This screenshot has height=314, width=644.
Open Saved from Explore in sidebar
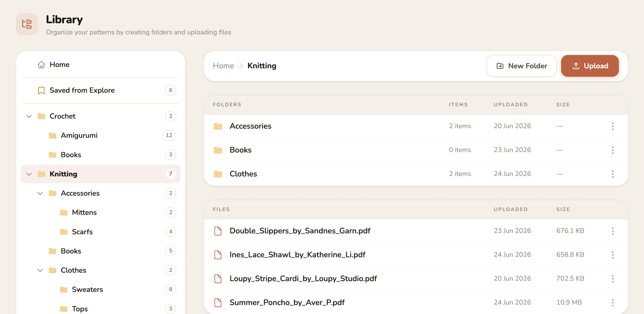pos(100,90)
